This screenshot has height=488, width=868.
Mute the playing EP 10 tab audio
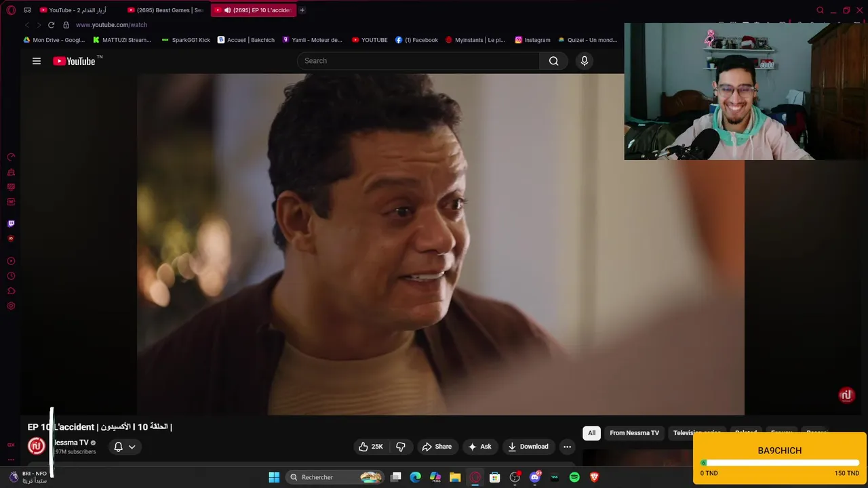(x=227, y=10)
